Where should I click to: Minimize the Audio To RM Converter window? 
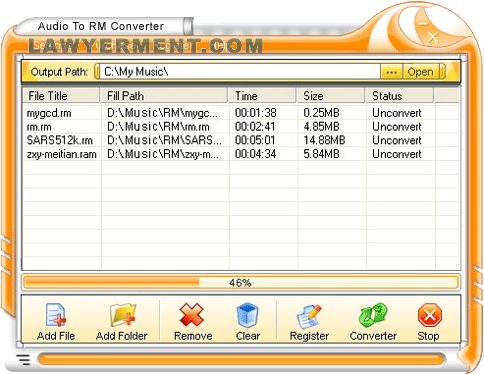click(x=423, y=23)
